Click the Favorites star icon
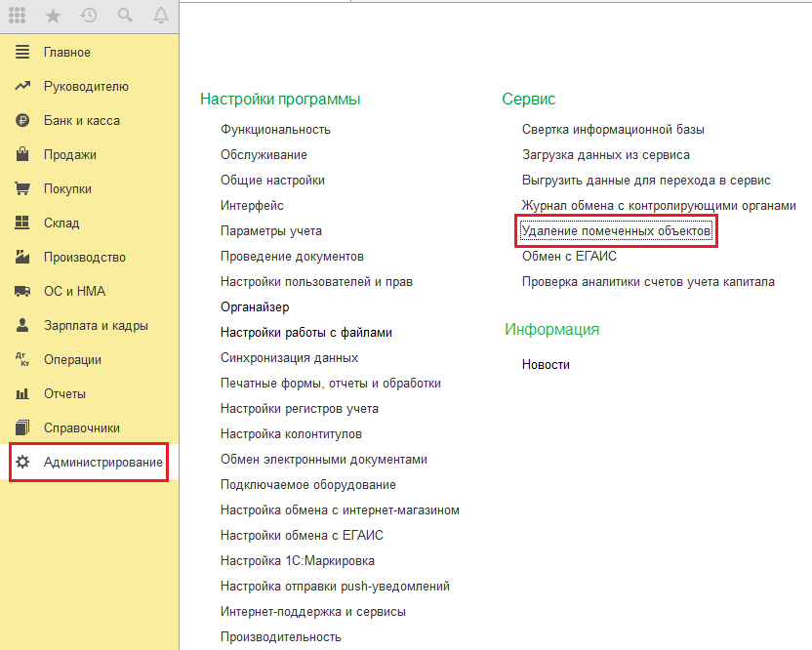This screenshot has height=650, width=812. coord(54,15)
